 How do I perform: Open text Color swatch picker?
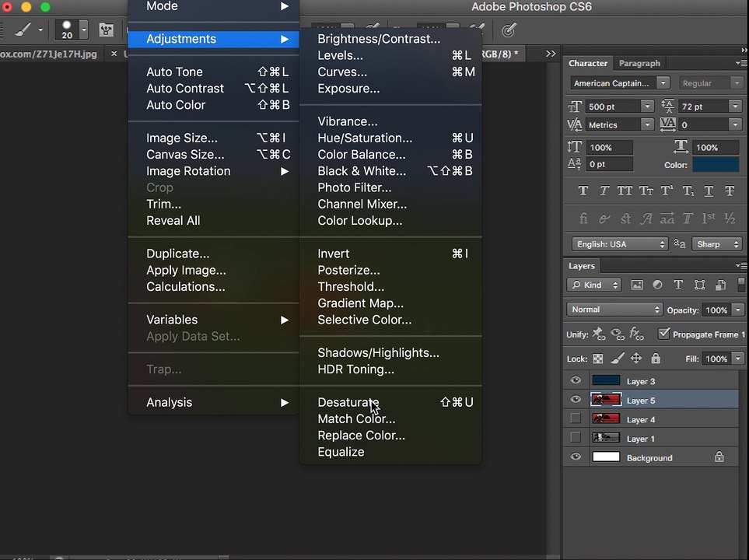716,165
